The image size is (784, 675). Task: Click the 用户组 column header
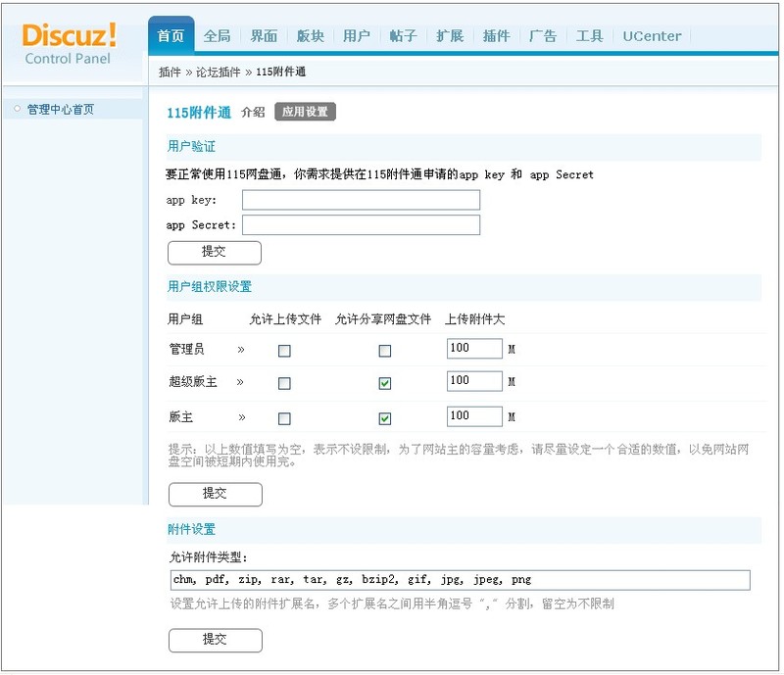coord(185,319)
